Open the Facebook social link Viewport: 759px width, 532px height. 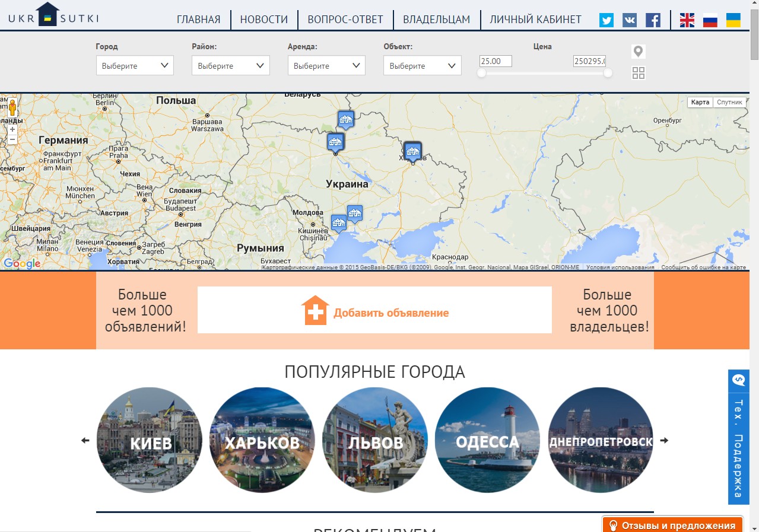pyautogui.click(x=653, y=20)
